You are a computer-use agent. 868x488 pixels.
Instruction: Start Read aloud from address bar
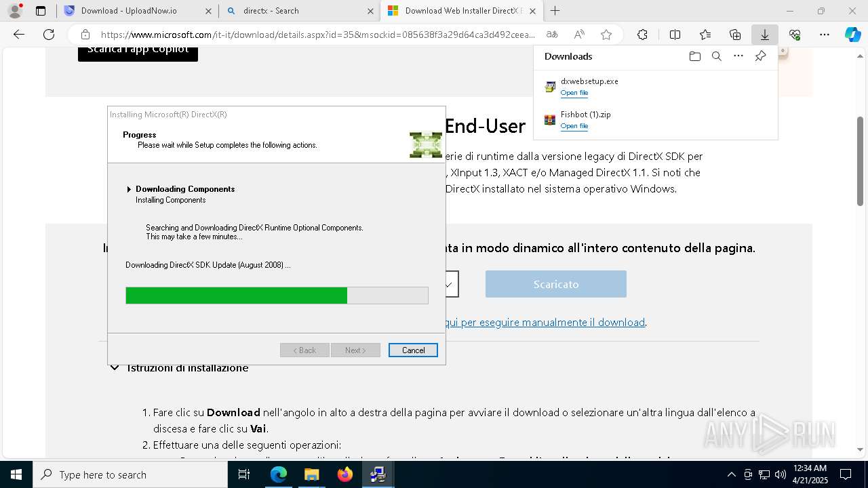pyautogui.click(x=579, y=35)
